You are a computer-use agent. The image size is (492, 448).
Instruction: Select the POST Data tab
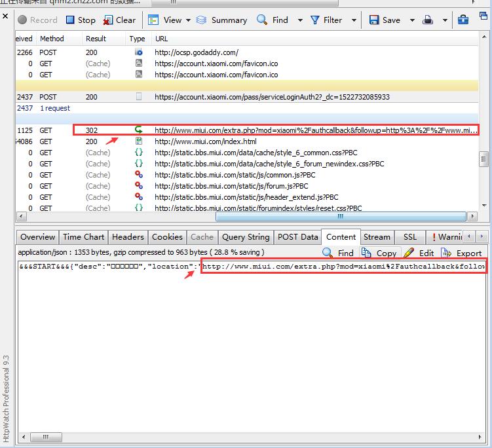(x=297, y=237)
